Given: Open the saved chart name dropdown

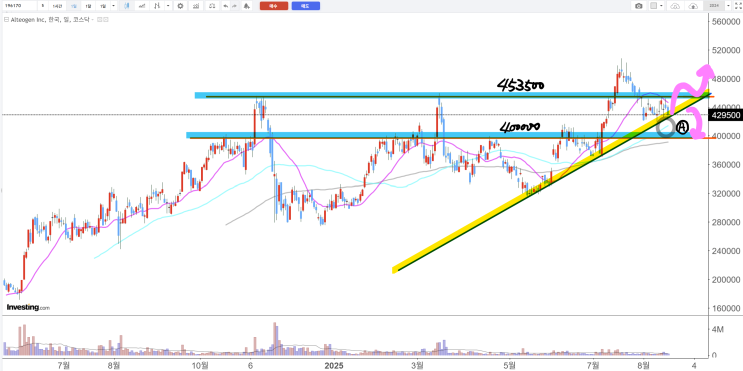Looking at the screenshot, I should [x=728, y=6].
